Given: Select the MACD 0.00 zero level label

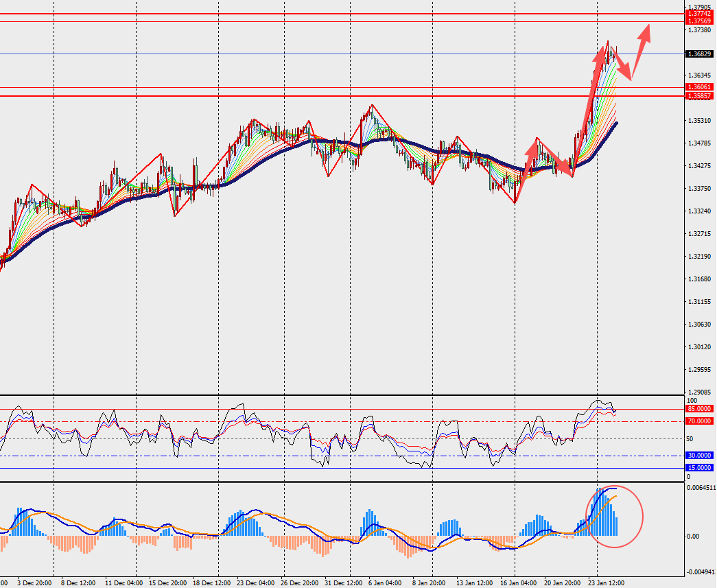Looking at the screenshot, I should pyautogui.click(x=693, y=537).
